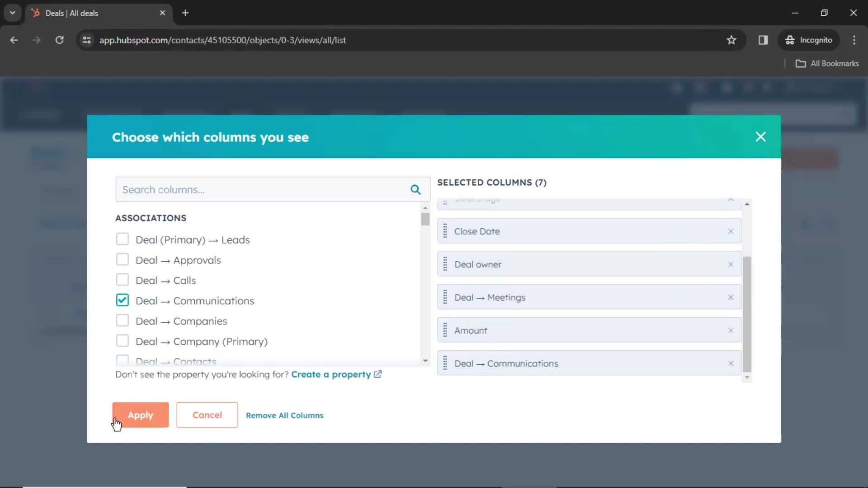Grab the drag handle for Close Date
The image size is (868, 488).
[x=445, y=231]
